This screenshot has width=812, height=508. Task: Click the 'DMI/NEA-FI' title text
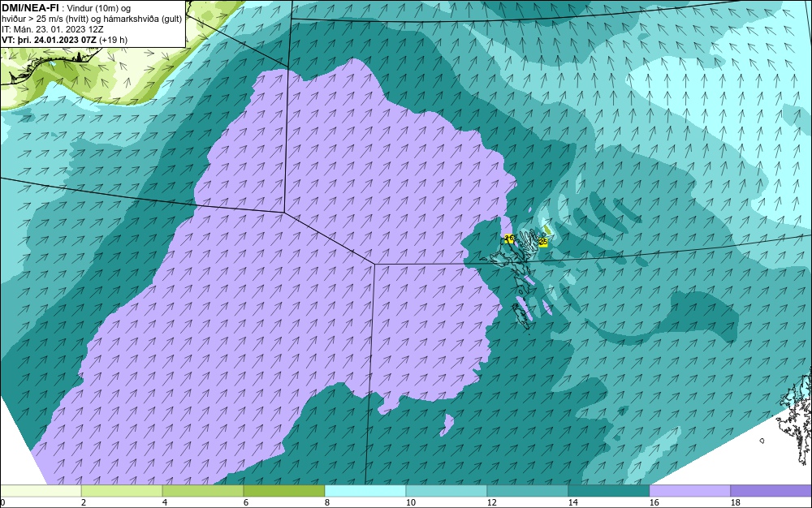(30, 8)
